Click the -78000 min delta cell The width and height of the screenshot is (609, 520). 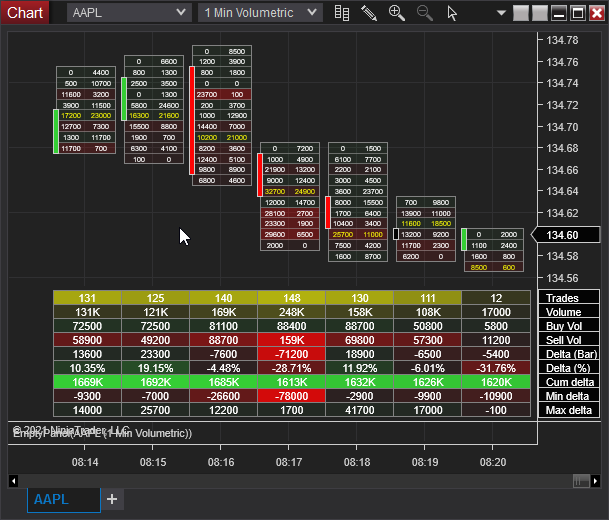(x=292, y=396)
